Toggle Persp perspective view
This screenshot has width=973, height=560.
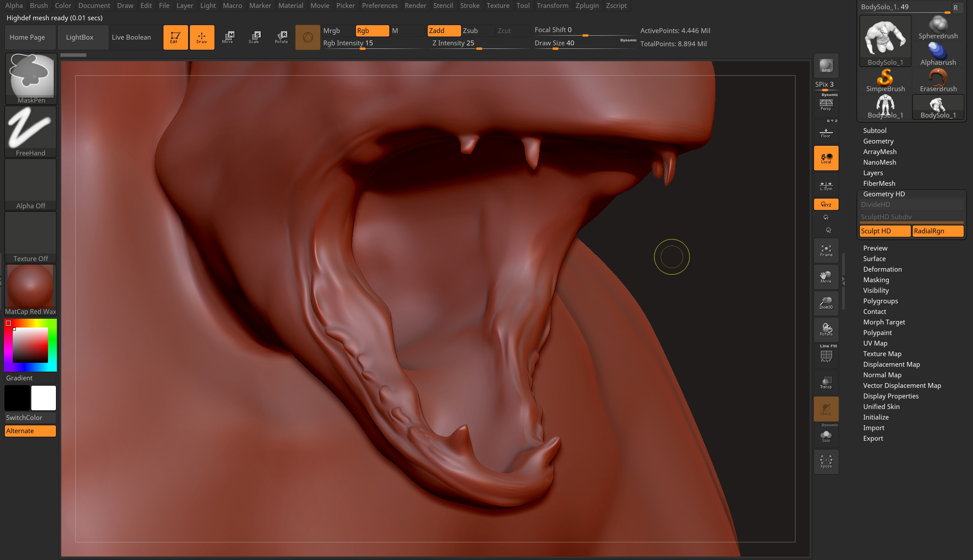(826, 104)
